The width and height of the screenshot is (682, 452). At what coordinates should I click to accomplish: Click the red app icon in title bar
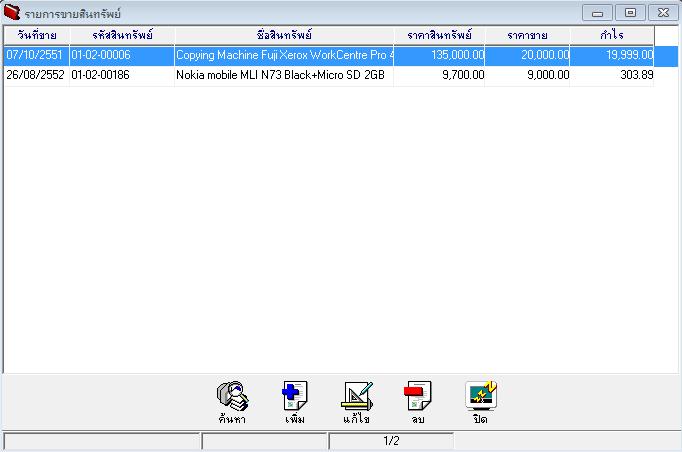click(12, 13)
